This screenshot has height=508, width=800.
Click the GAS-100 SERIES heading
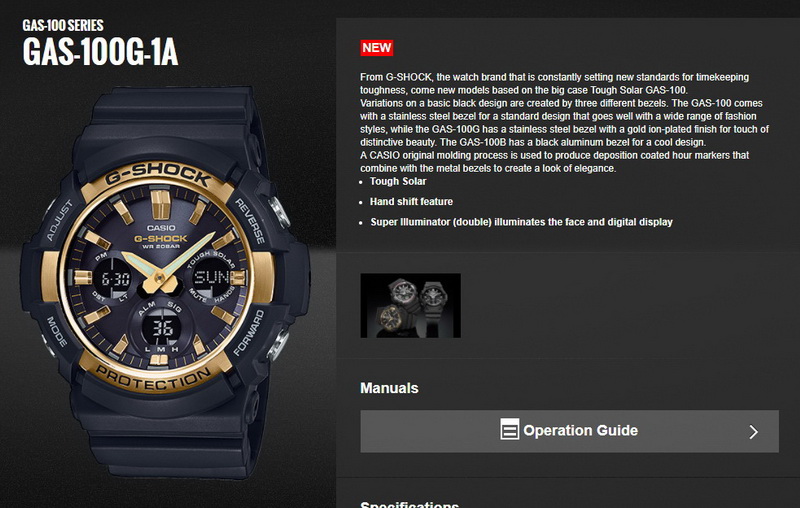63,26
